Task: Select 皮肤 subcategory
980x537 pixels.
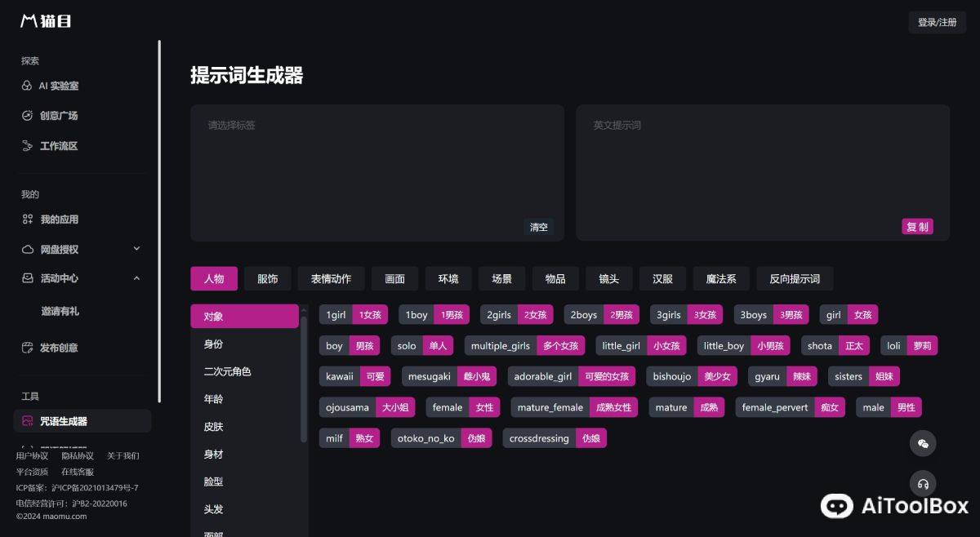Action: pos(244,427)
